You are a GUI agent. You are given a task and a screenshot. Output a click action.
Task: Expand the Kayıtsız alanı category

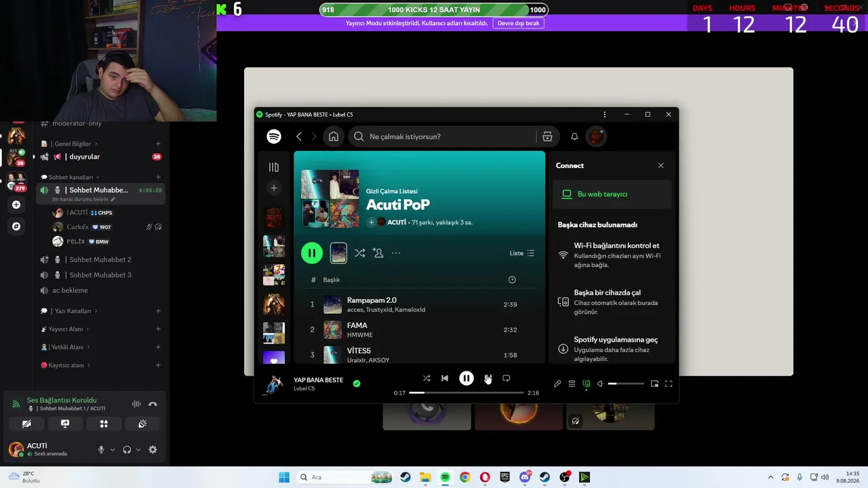(x=66, y=365)
